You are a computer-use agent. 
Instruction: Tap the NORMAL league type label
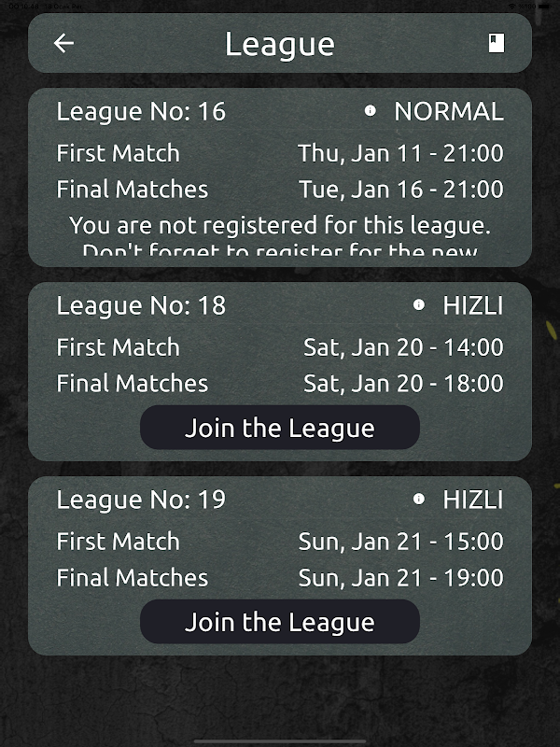tap(448, 112)
